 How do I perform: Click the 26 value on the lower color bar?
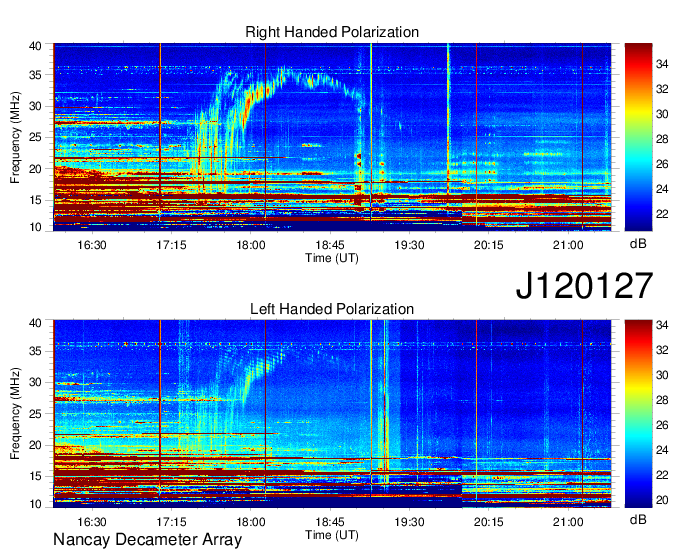tap(662, 425)
